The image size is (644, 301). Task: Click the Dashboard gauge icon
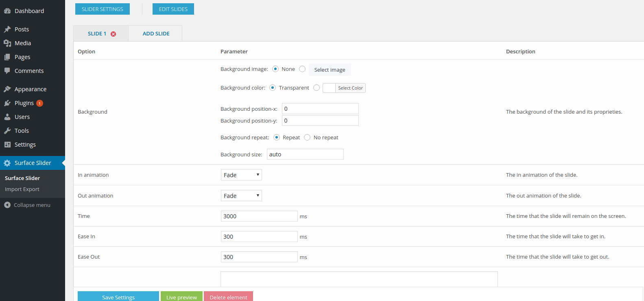(x=7, y=11)
